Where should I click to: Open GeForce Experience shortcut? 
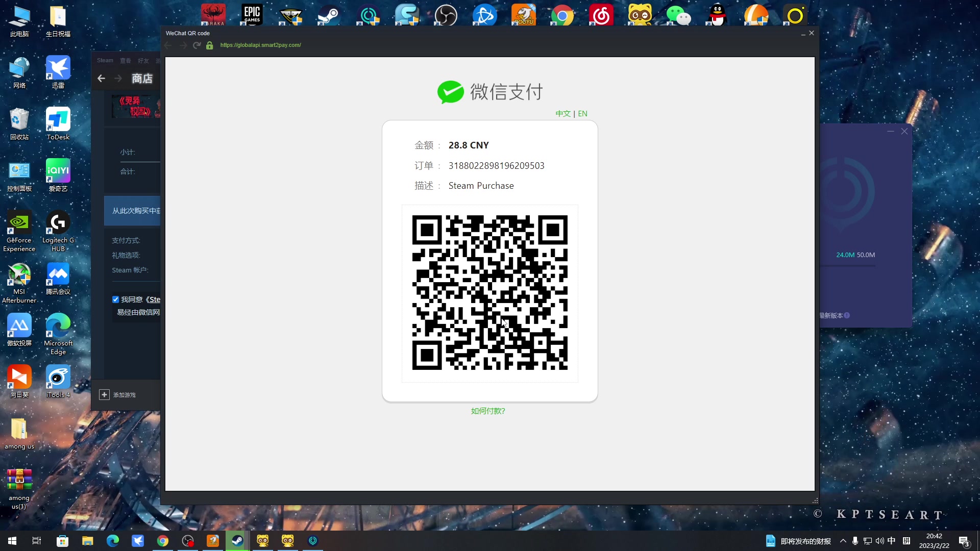(x=19, y=231)
